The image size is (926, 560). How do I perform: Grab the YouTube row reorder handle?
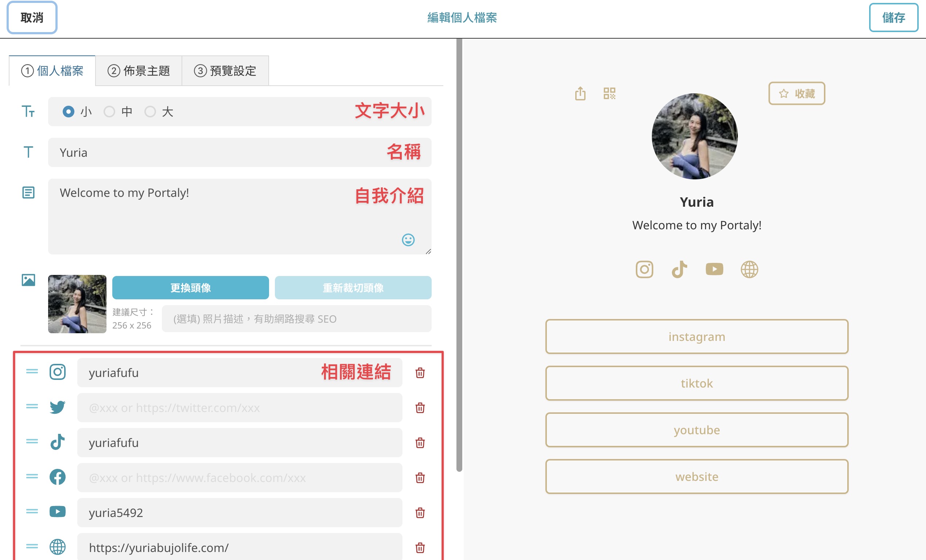pyautogui.click(x=32, y=511)
